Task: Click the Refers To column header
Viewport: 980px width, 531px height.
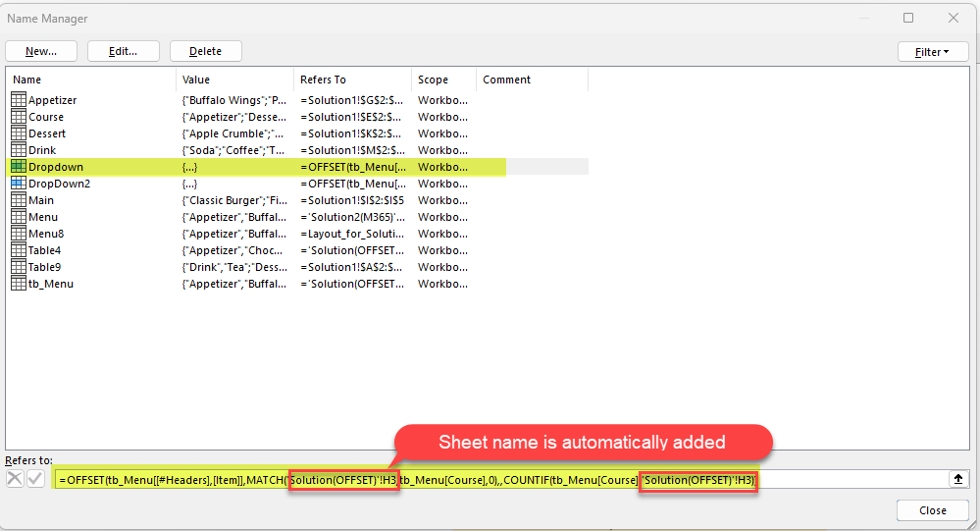Action: pos(352,80)
